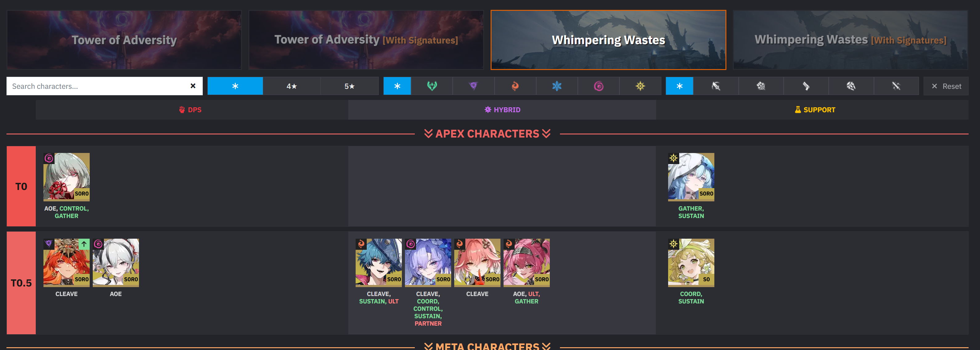The height and width of the screenshot is (350, 980).
Task: Toggle the 4★ rarity filter
Action: tap(292, 86)
